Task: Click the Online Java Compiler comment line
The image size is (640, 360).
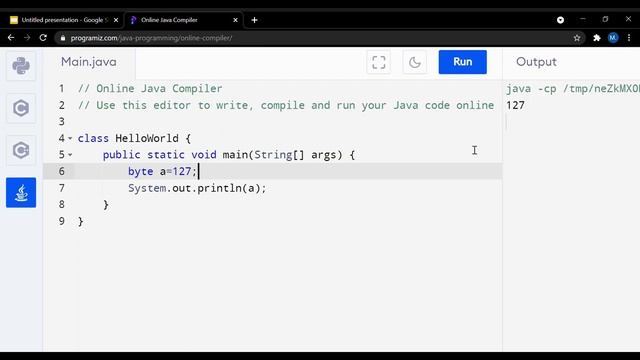Action: coord(150,89)
